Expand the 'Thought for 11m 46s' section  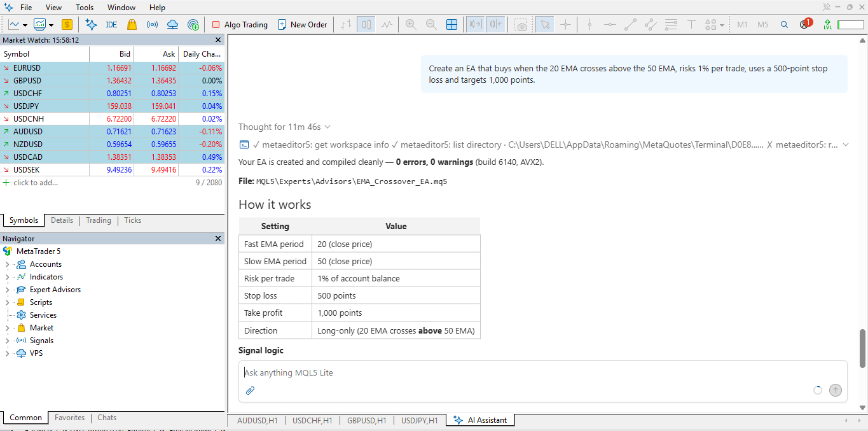[284, 127]
